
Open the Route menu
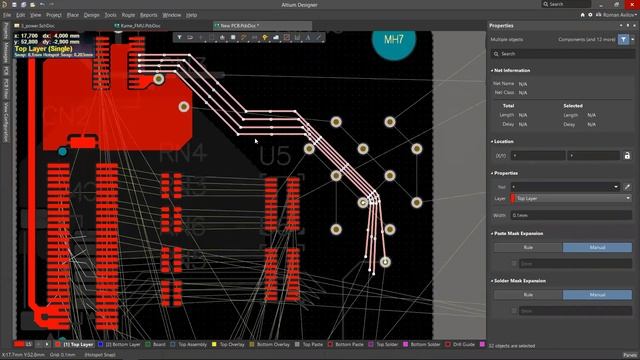[128, 15]
